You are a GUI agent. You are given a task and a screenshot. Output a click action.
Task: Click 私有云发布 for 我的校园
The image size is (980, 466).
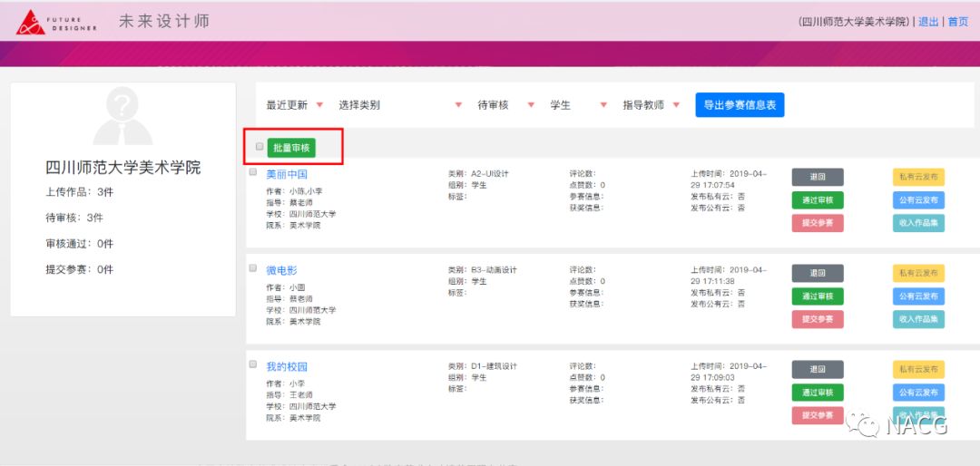[x=918, y=370]
